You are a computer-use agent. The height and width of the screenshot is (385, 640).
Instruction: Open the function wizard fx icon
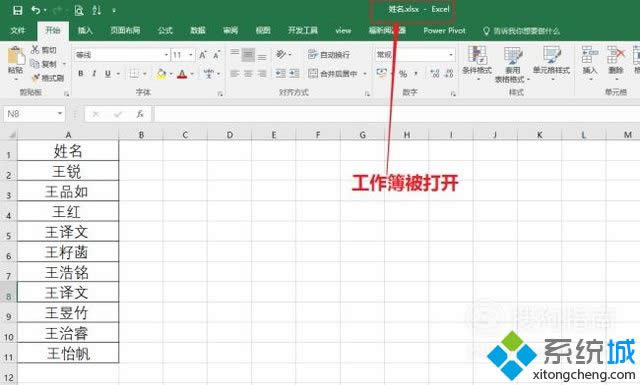tap(140, 114)
